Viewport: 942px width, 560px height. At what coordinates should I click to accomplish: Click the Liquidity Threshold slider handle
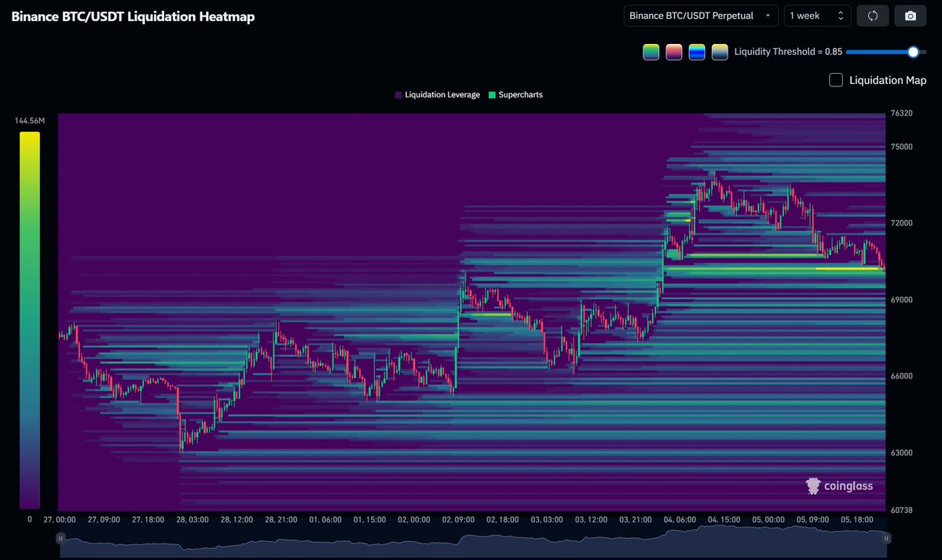click(x=912, y=52)
